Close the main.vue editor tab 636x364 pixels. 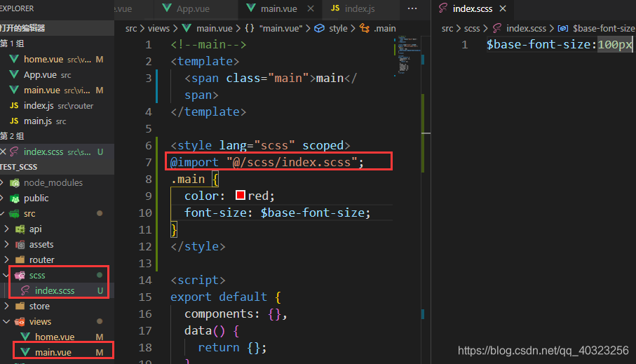311,8
